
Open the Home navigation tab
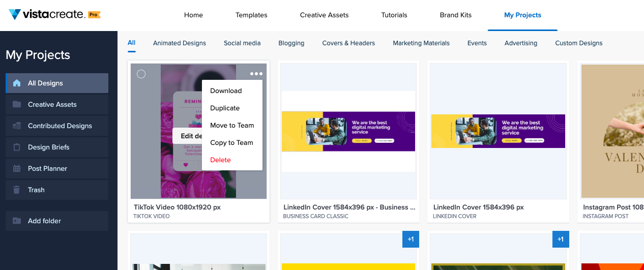(x=193, y=15)
